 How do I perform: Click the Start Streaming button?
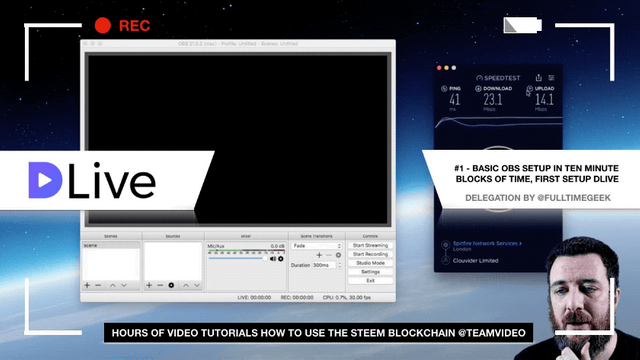[x=370, y=245]
